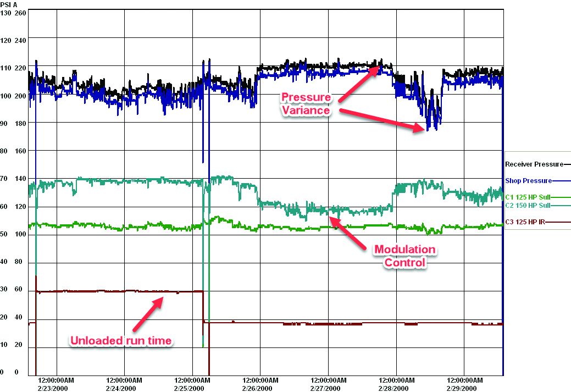Click the 40 80 axis value

tap(12, 262)
